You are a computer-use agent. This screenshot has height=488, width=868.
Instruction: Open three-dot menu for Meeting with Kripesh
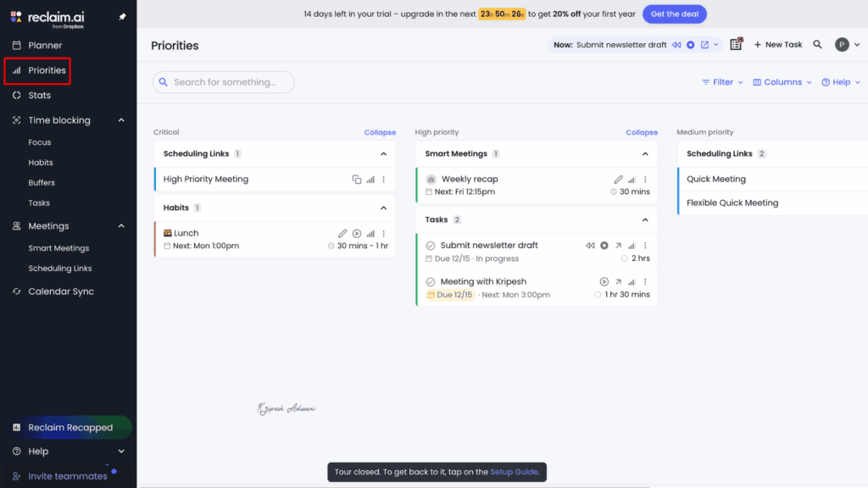[x=645, y=282]
